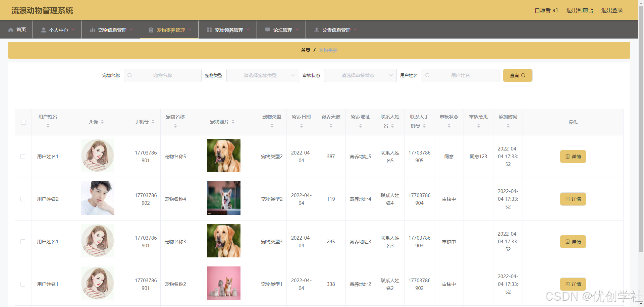Check the row checkbox for 宠物名称5
The image size is (644, 307).
click(x=23, y=157)
